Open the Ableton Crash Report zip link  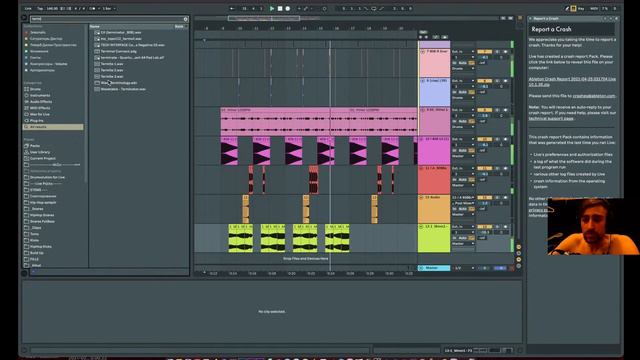pyautogui.click(x=572, y=82)
